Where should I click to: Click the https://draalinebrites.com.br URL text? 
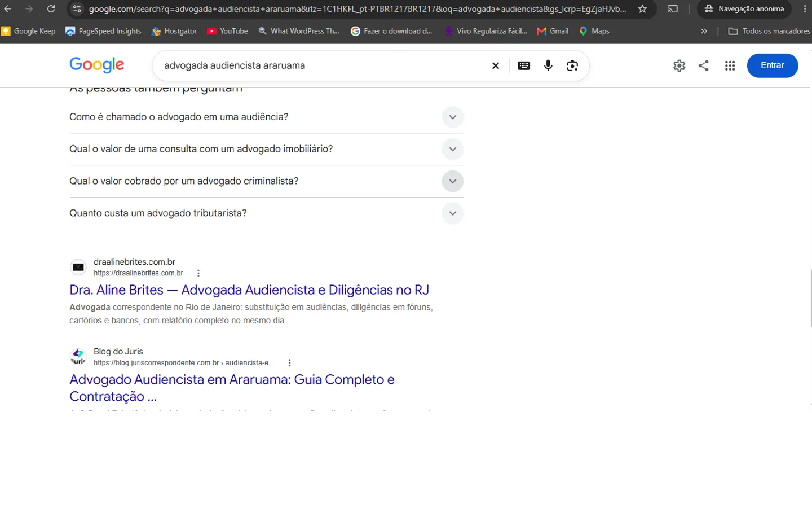coord(138,273)
